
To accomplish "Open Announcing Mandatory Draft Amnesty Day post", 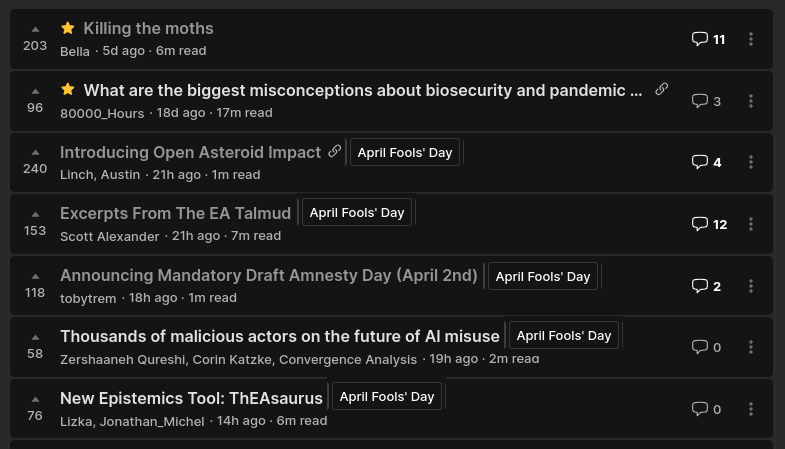I will click(x=269, y=275).
